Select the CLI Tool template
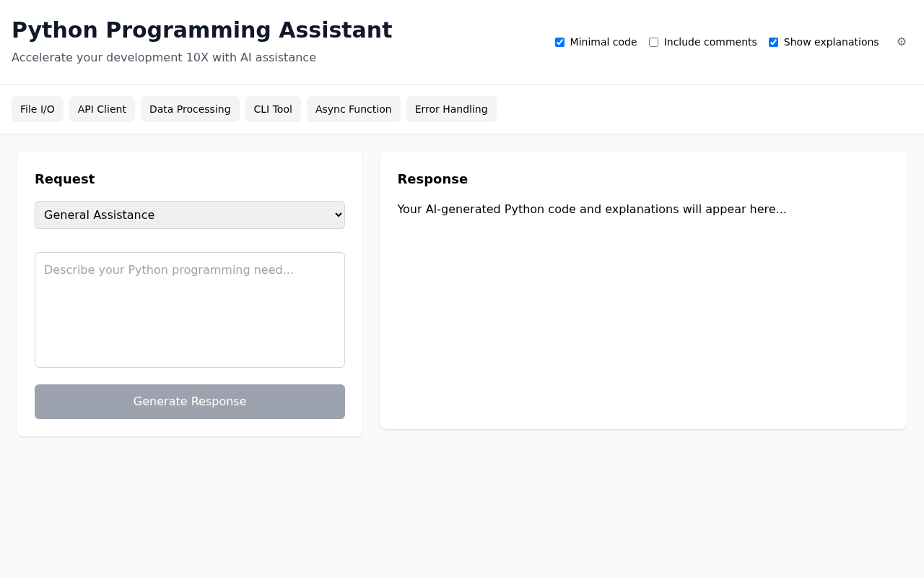Viewport: 924px width, 578px height. pyautogui.click(x=273, y=109)
